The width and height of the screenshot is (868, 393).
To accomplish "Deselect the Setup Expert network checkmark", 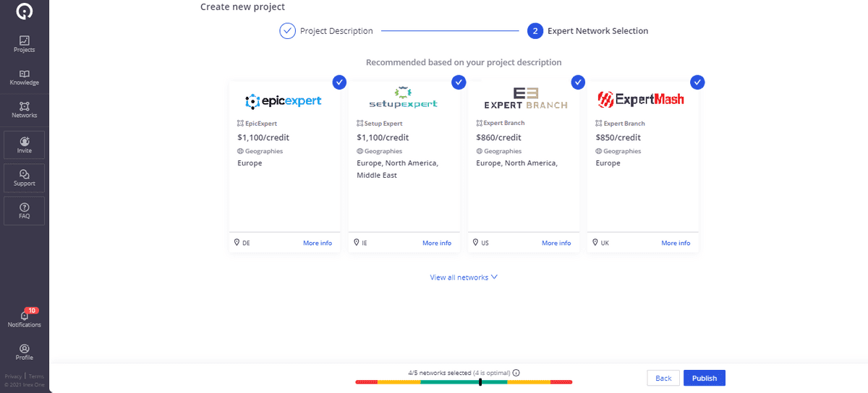I will click(x=459, y=82).
